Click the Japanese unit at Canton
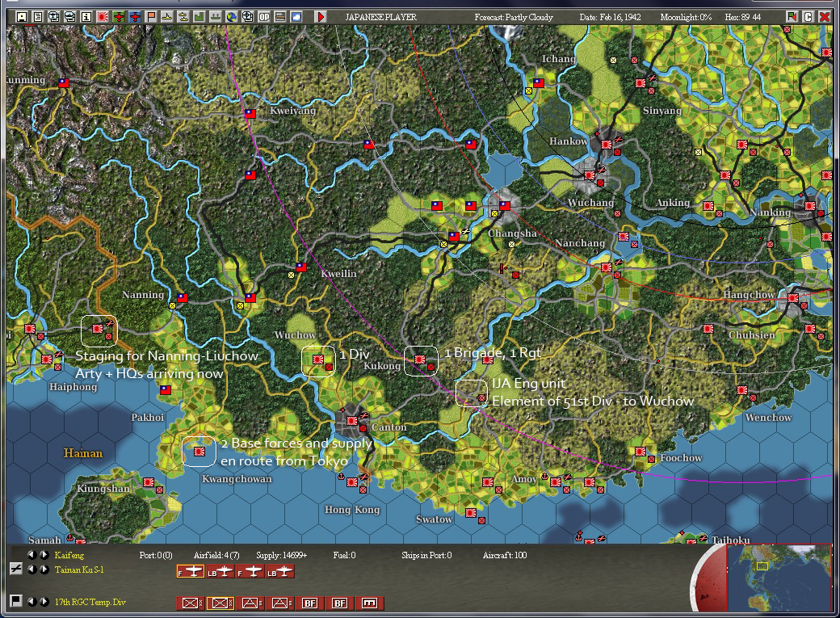 [352, 421]
